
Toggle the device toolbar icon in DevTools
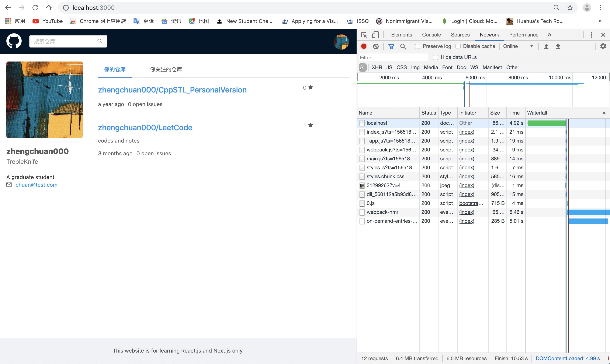coord(375,35)
